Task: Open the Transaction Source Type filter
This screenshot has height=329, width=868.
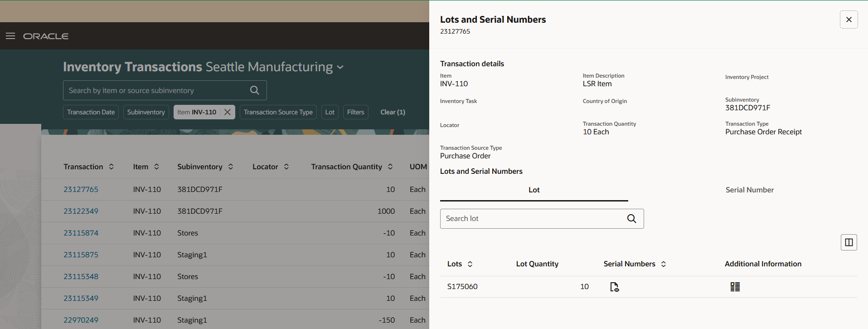Action: tap(278, 112)
